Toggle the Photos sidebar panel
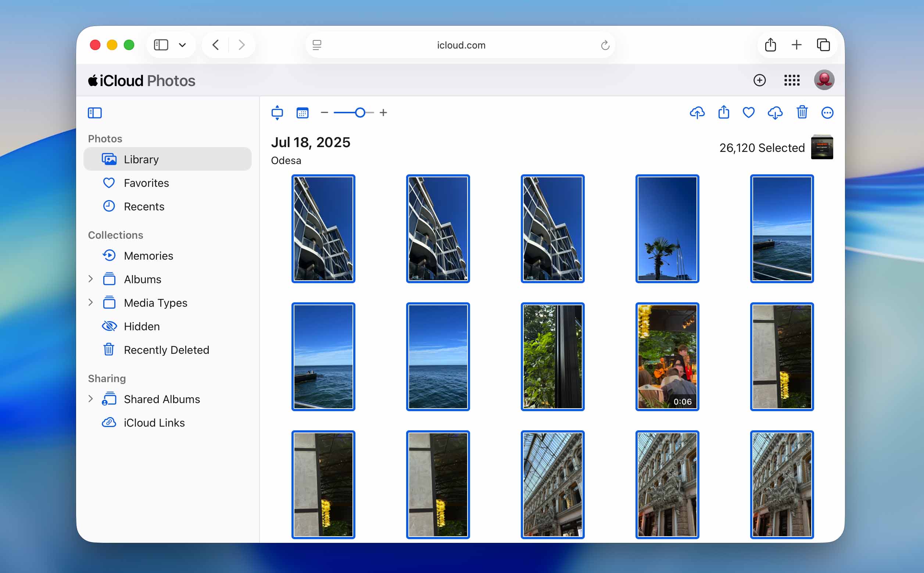924x573 pixels. click(95, 113)
